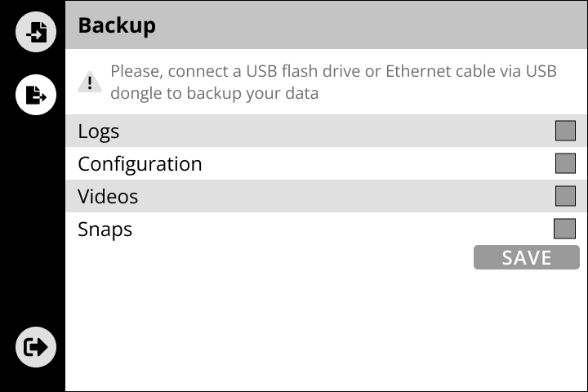The height and width of the screenshot is (392, 588).
Task: Tick the Configuration checkbox
Action: pos(565,163)
